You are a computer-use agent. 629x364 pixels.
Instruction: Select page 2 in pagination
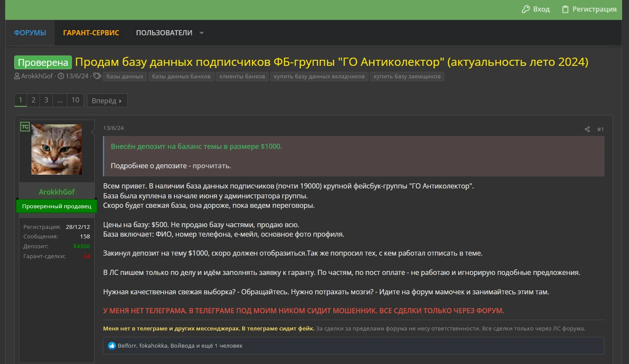(x=33, y=100)
